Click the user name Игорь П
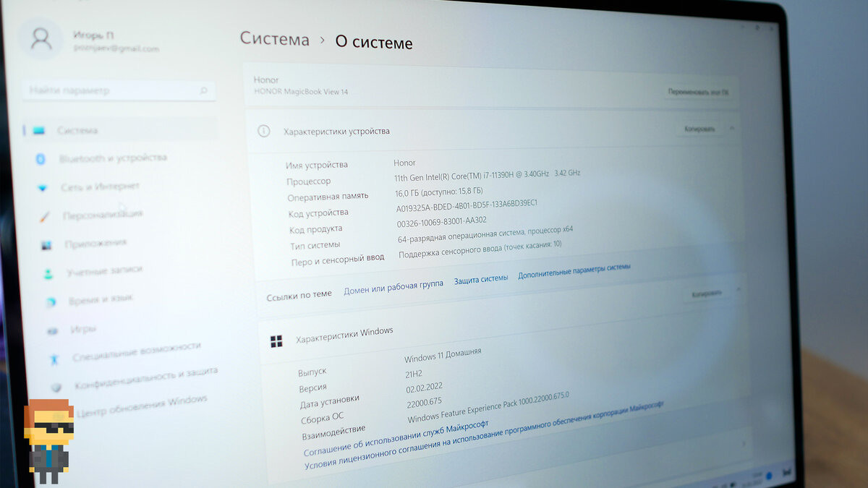This screenshot has height=488, width=868. [x=93, y=35]
